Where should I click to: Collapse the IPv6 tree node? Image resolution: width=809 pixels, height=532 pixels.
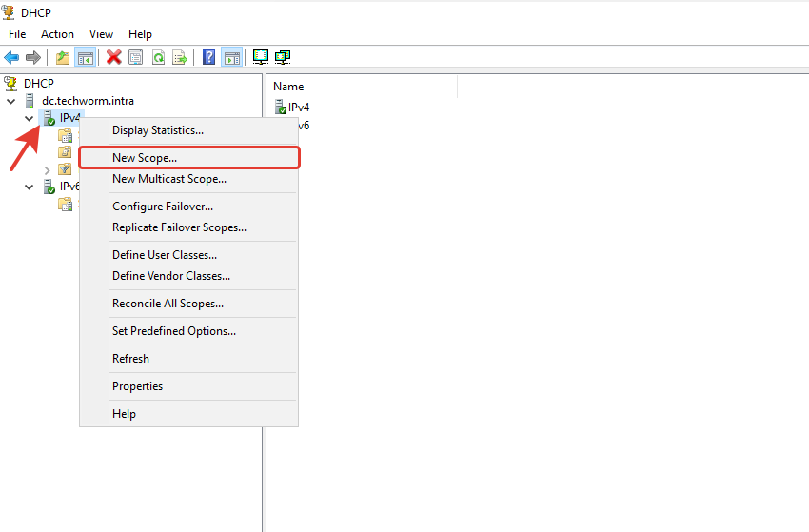pyautogui.click(x=30, y=187)
